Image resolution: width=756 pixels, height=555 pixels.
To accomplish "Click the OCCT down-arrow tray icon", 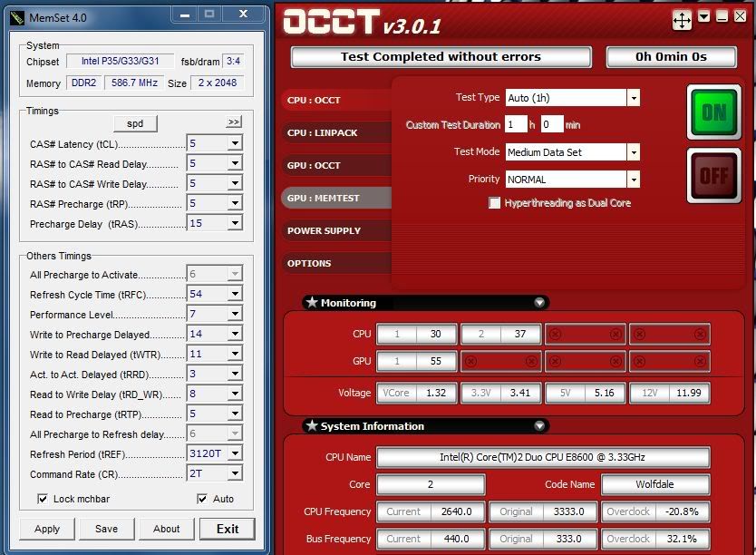I will tap(704, 17).
